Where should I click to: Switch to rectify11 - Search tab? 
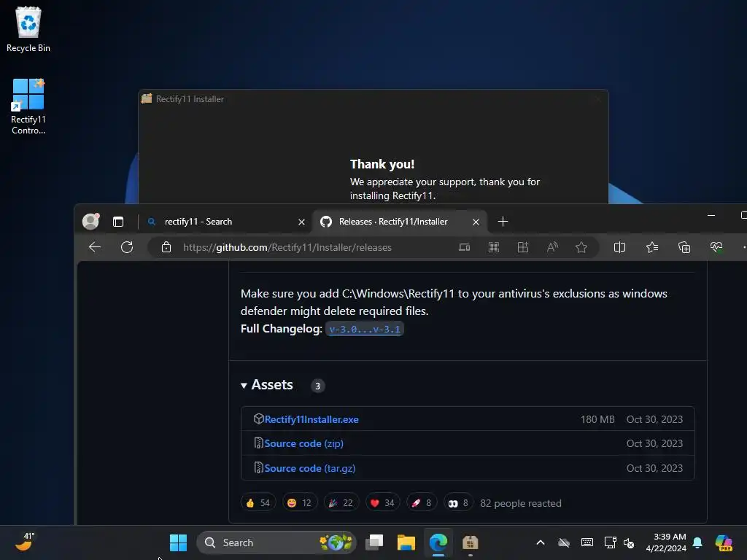click(x=224, y=222)
